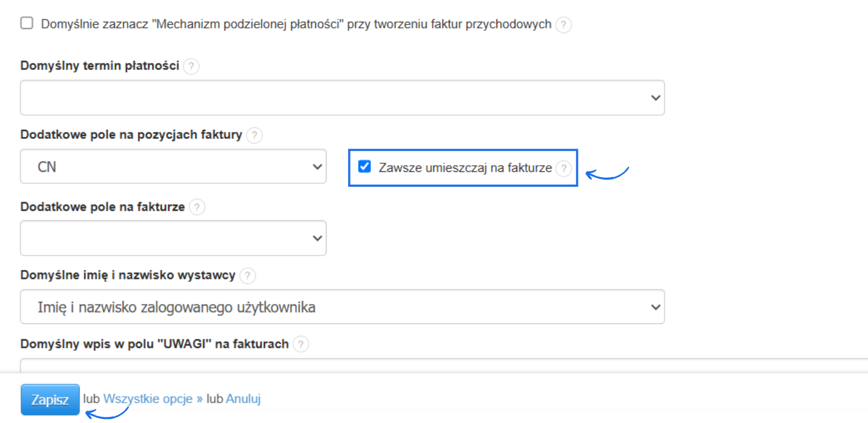Click help icon beside "Domyślny termin płatności"
Viewport: 868px width, 423px height.
tap(191, 67)
